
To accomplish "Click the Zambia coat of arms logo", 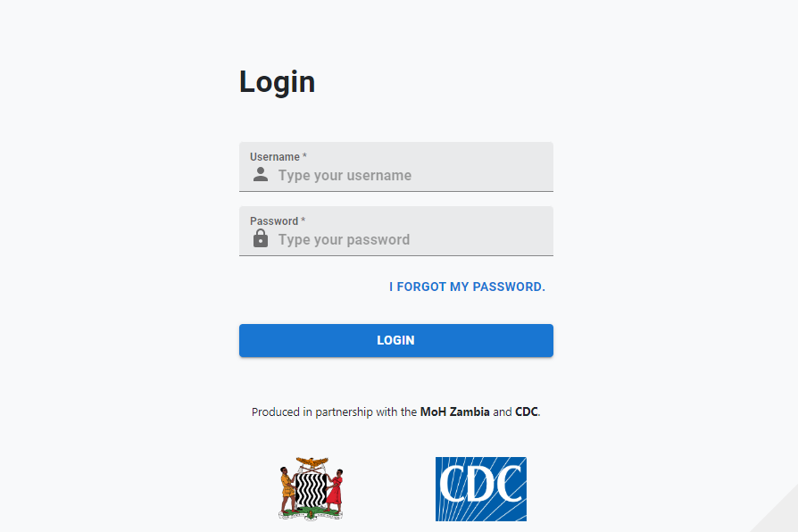I will (311, 489).
